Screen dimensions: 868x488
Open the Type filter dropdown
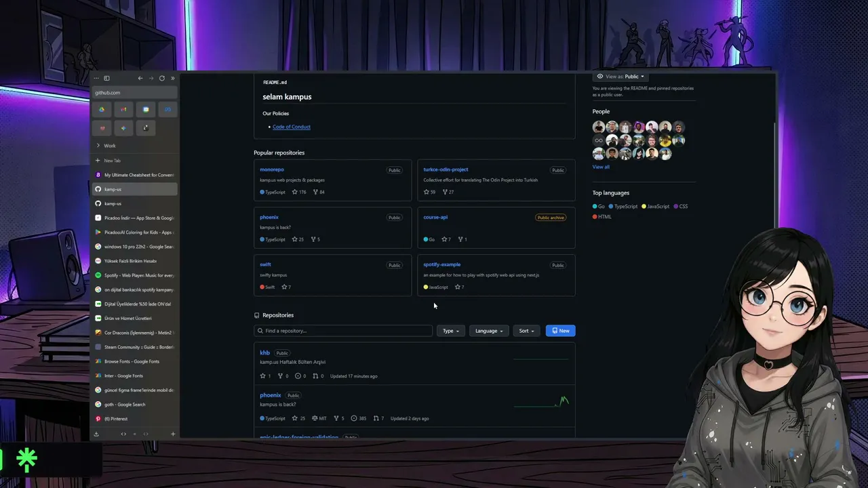click(x=451, y=331)
